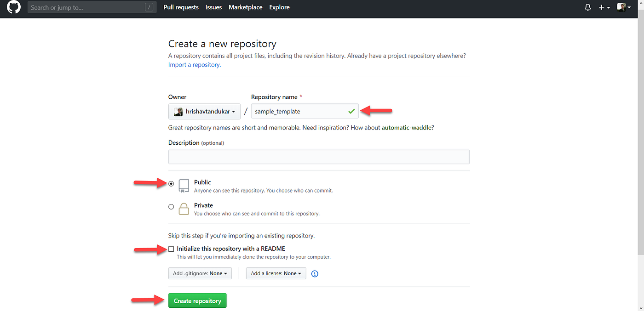Viewport: 644px width, 311px height.
Task: Open the notifications bell
Action: pyautogui.click(x=587, y=7)
